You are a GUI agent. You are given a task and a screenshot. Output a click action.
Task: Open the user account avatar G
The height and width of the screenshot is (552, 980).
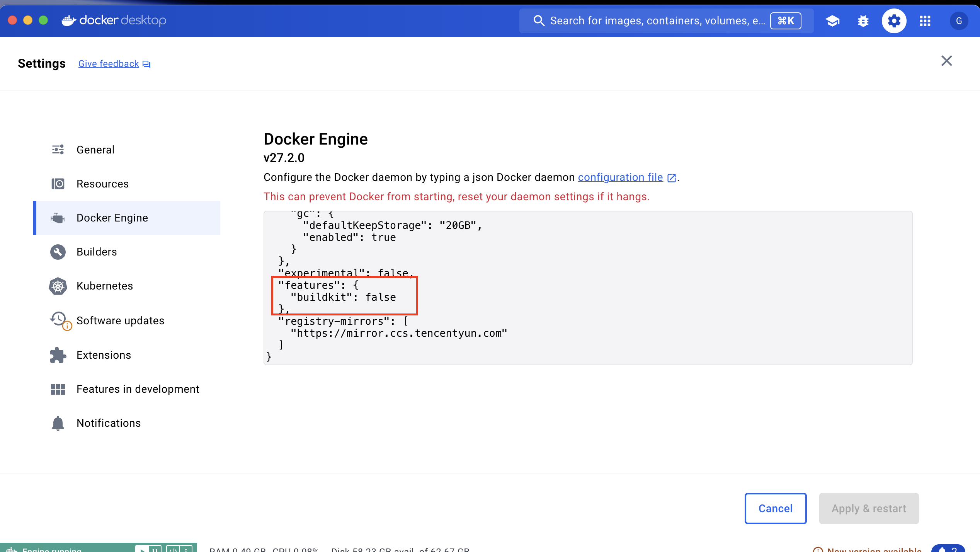click(959, 21)
